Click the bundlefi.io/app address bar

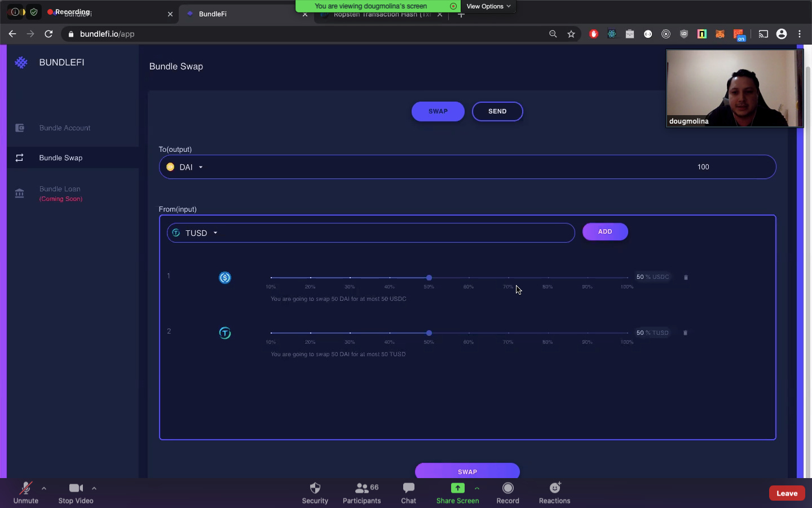pos(304,34)
